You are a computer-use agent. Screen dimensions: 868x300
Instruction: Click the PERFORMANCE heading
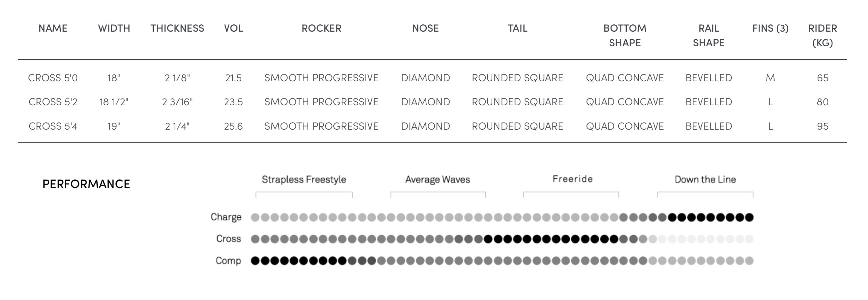pos(86,184)
